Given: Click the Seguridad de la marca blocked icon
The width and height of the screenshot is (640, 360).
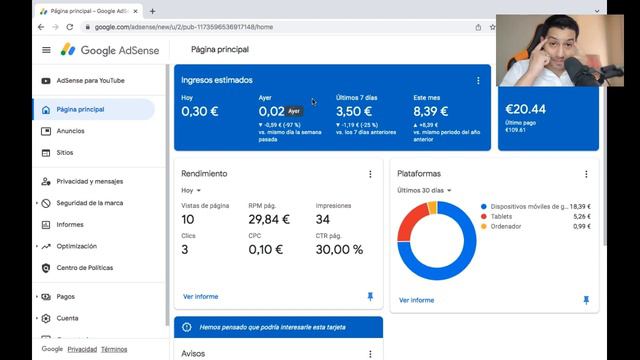Looking at the screenshot, I should [x=46, y=203].
